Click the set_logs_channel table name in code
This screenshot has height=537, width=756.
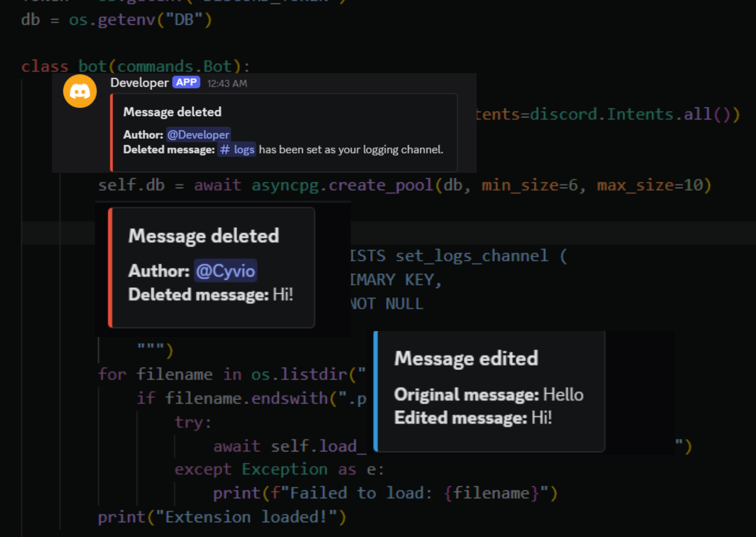coord(471,257)
